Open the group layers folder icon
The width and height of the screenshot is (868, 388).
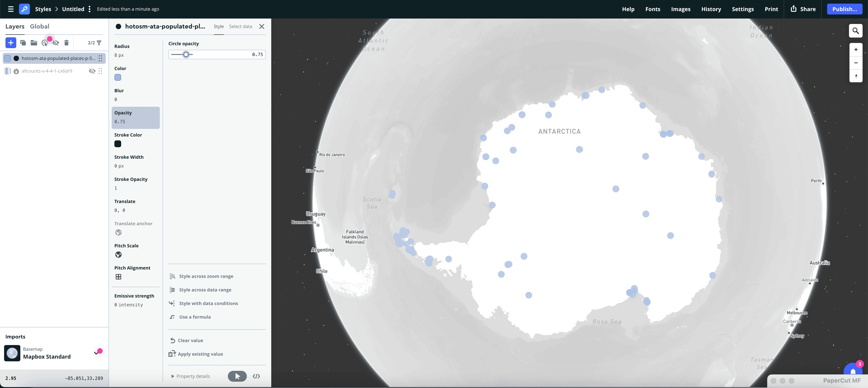[34, 43]
